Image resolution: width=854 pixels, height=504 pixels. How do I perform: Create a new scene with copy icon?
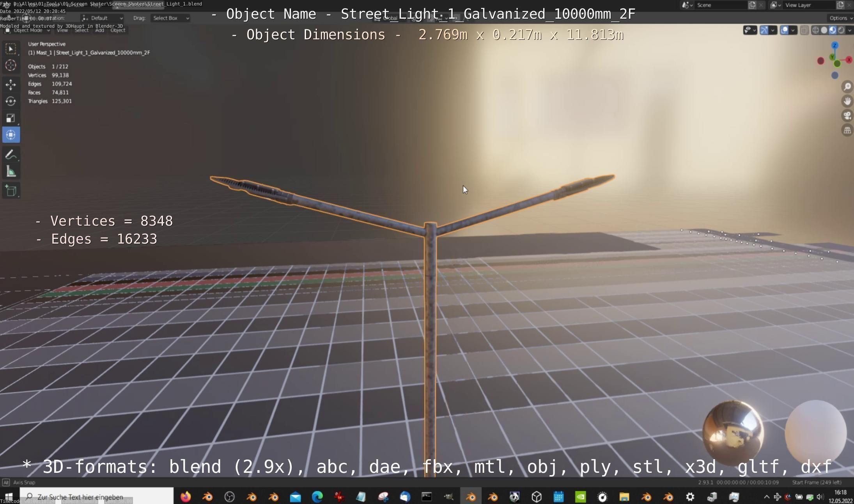click(x=752, y=5)
